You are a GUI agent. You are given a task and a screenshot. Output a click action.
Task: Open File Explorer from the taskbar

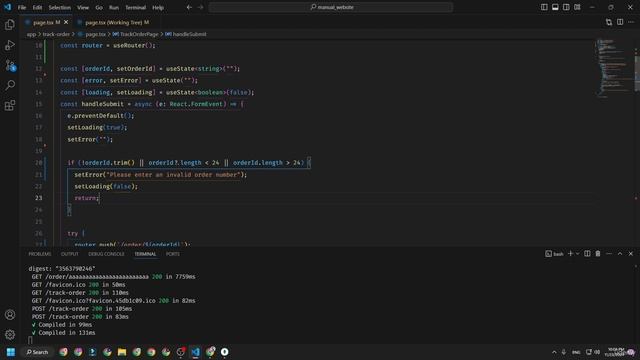pyautogui.click(x=122, y=352)
